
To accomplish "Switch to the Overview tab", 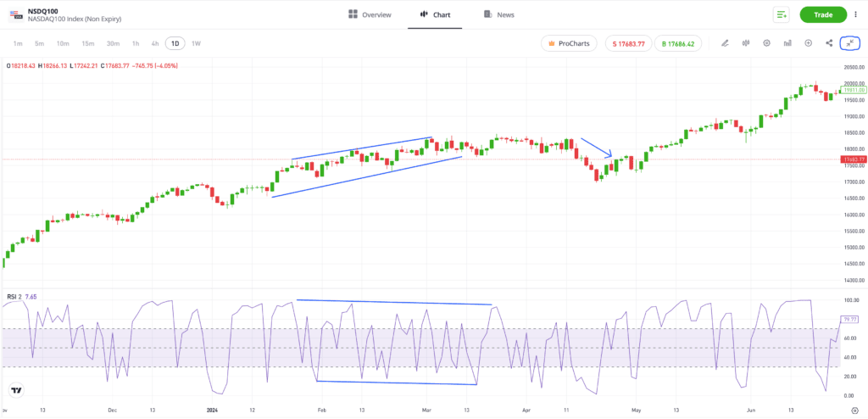I will point(370,14).
